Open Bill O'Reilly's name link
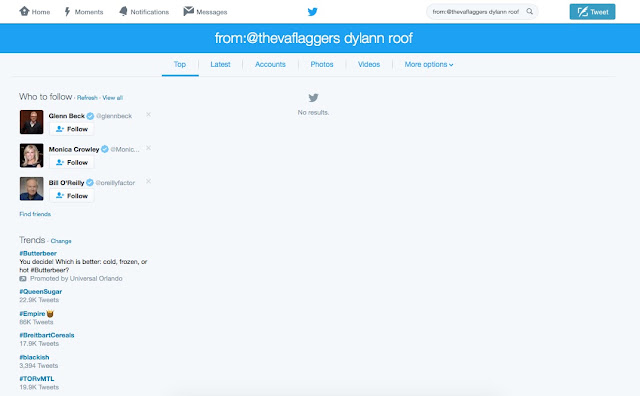This screenshot has width=640, height=396. point(67,183)
